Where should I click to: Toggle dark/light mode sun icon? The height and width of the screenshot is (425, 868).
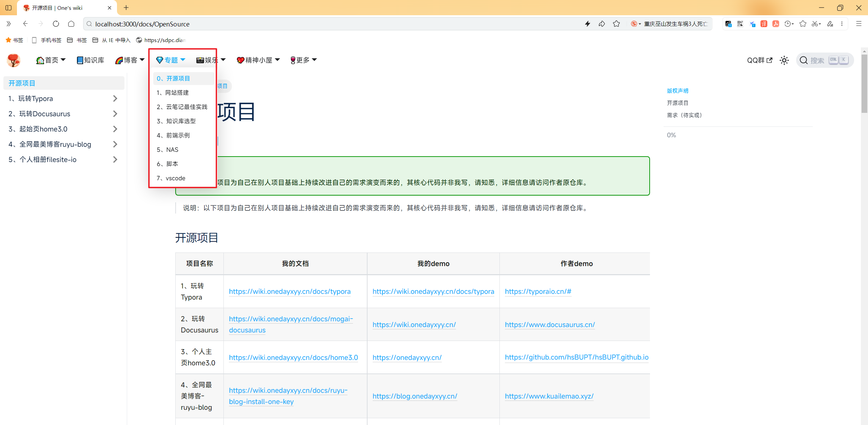(x=784, y=60)
